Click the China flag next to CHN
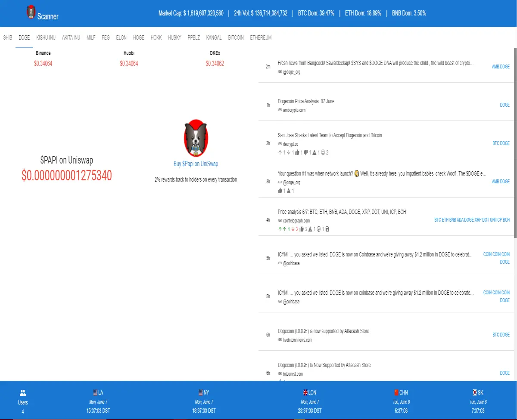The image size is (517, 420). coord(396,392)
